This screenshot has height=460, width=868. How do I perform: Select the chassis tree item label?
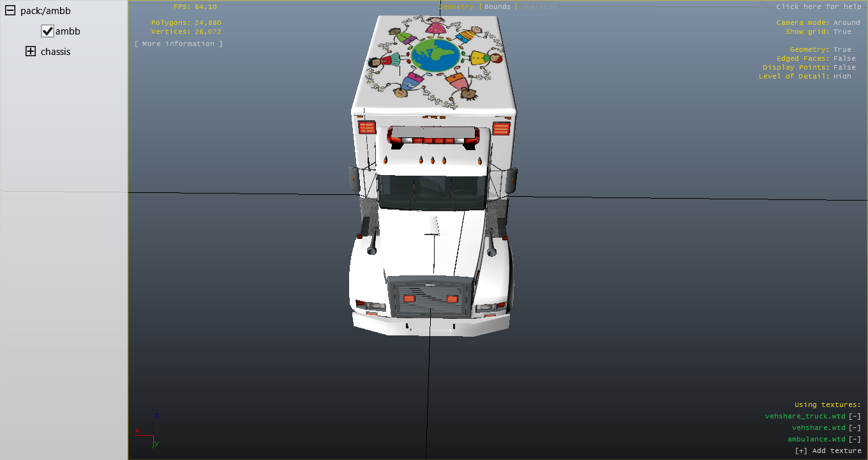[x=56, y=52]
